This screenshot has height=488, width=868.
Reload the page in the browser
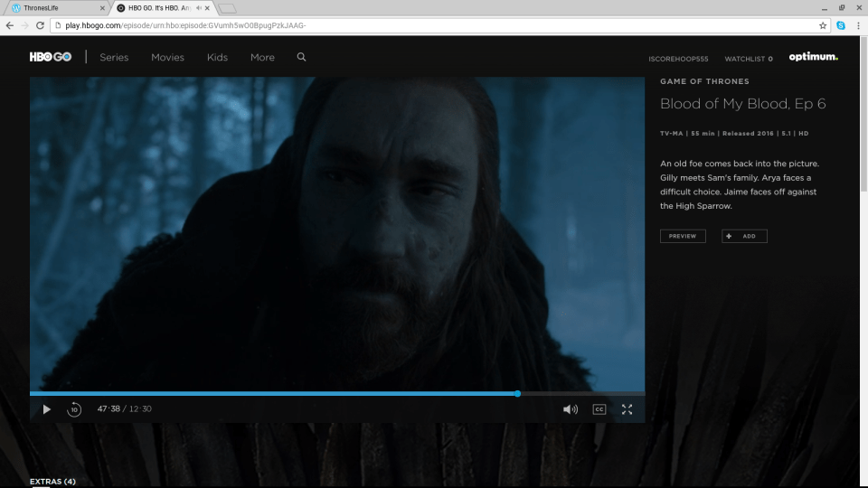coord(40,25)
